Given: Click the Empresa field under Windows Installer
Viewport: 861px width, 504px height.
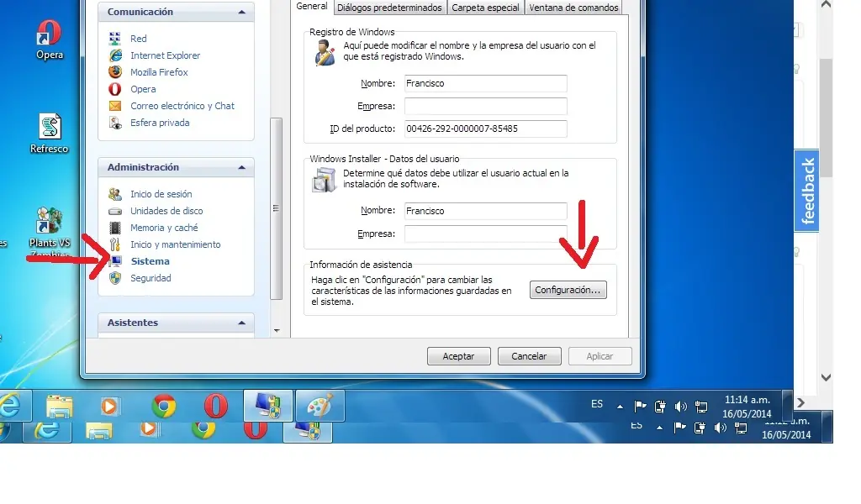Looking at the screenshot, I should pyautogui.click(x=485, y=234).
